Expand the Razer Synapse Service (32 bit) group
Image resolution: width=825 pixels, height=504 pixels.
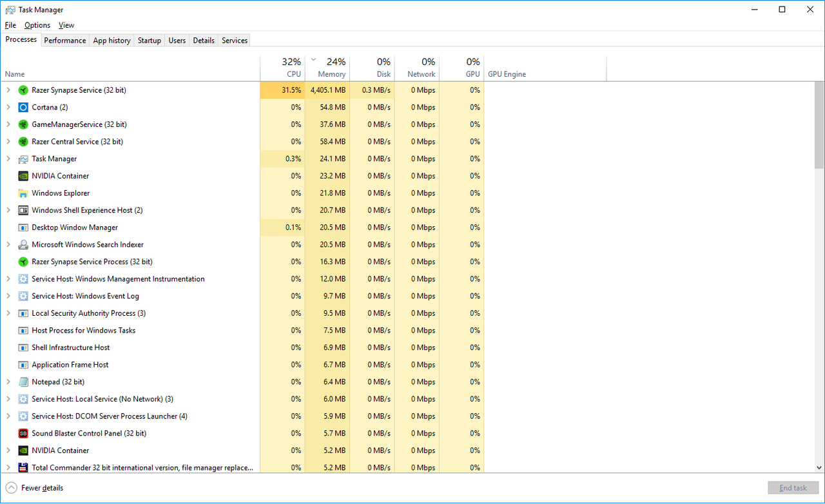click(x=8, y=90)
